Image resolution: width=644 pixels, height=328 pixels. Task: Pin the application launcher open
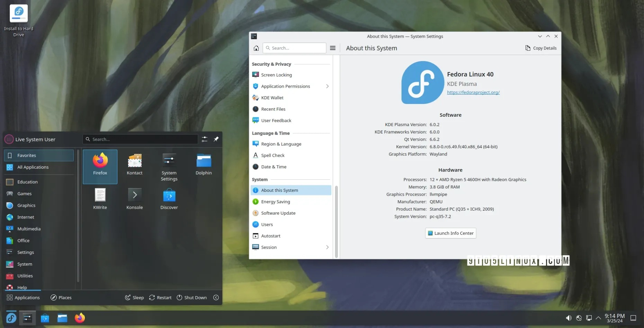(216, 139)
